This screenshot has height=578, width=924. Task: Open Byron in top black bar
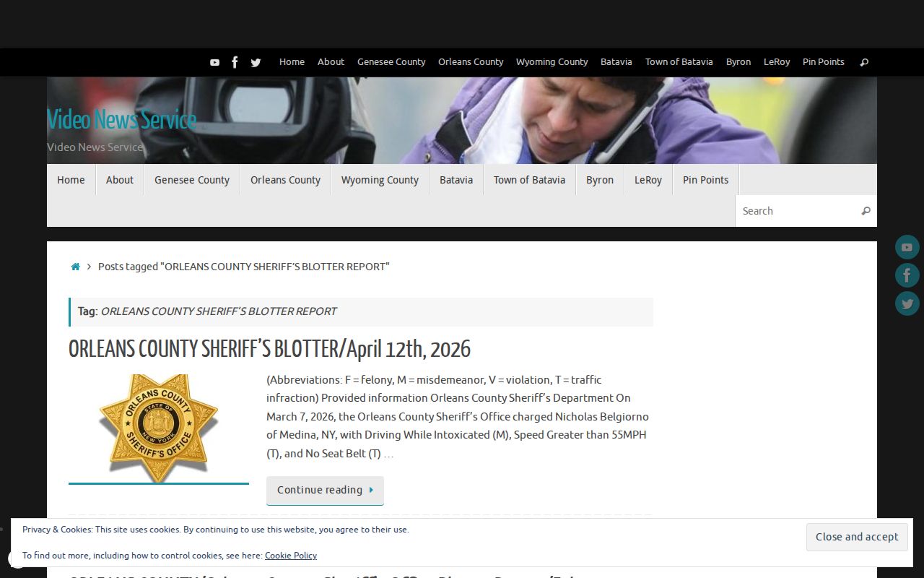738,62
